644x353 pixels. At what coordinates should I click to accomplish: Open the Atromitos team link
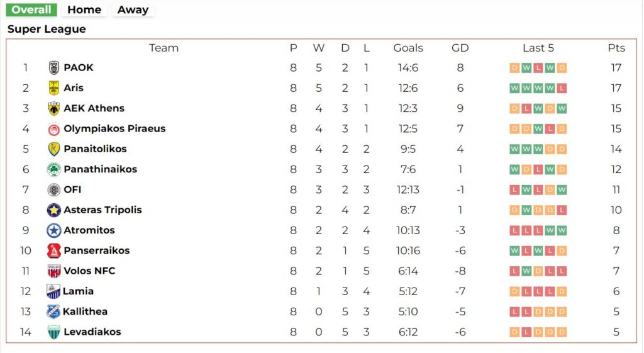(89, 230)
